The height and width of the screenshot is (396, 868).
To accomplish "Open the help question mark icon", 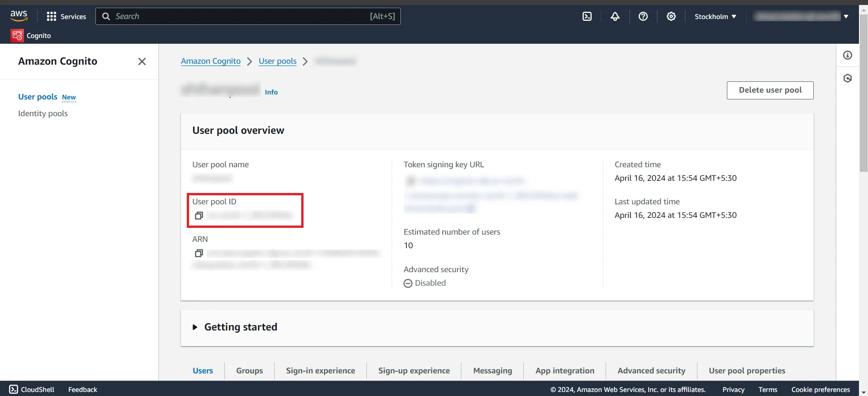I will (643, 16).
